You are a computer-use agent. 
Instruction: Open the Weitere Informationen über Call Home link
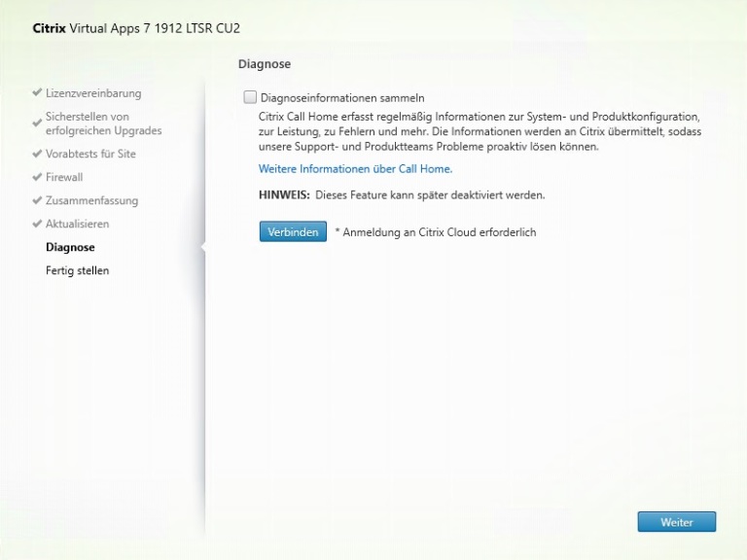(355, 169)
